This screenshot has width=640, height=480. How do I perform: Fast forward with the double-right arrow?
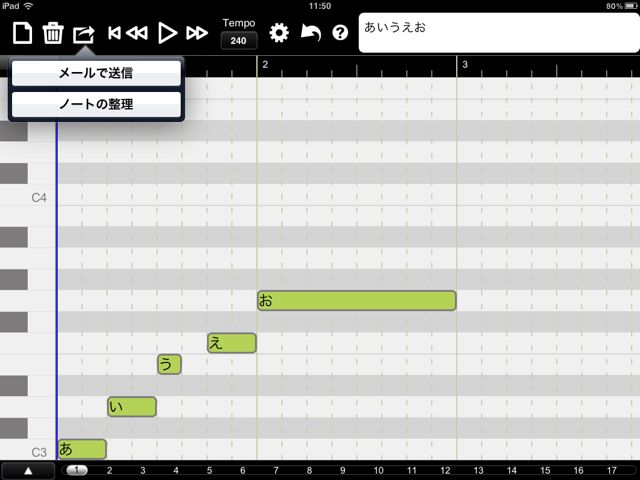pyautogui.click(x=197, y=33)
